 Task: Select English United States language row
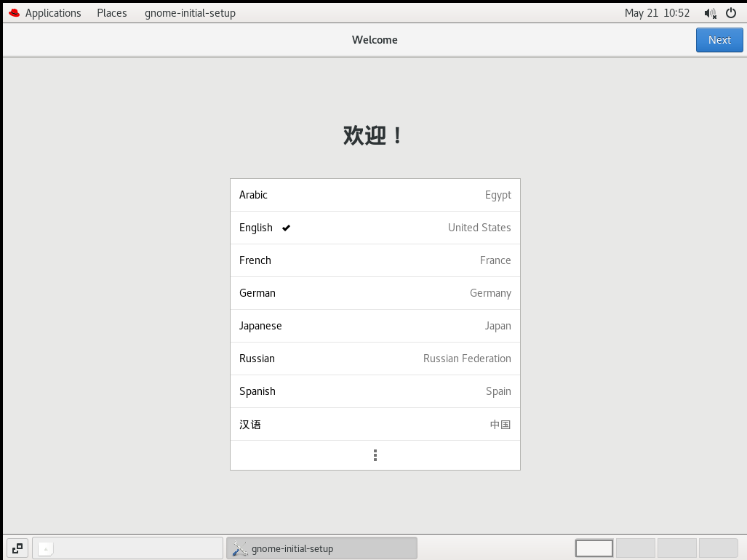[375, 228]
